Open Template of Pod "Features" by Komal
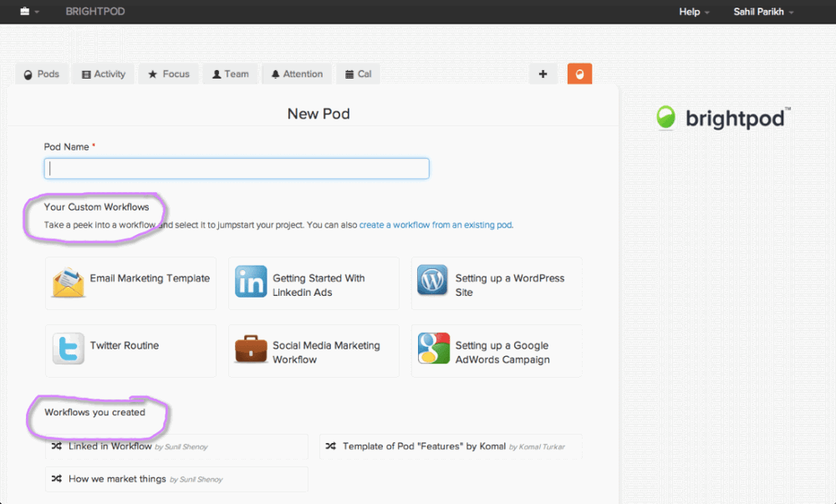The height and width of the screenshot is (504, 836). click(x=451, y=446)
